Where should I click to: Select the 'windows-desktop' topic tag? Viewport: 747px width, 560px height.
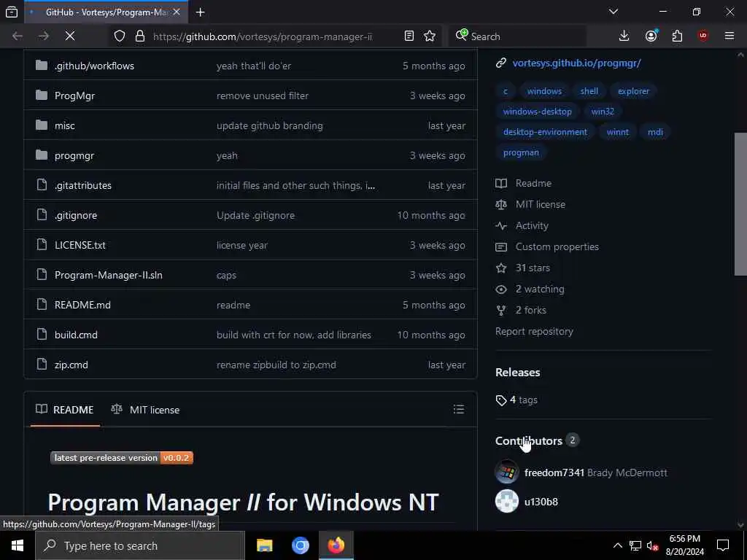coord(538,112)
